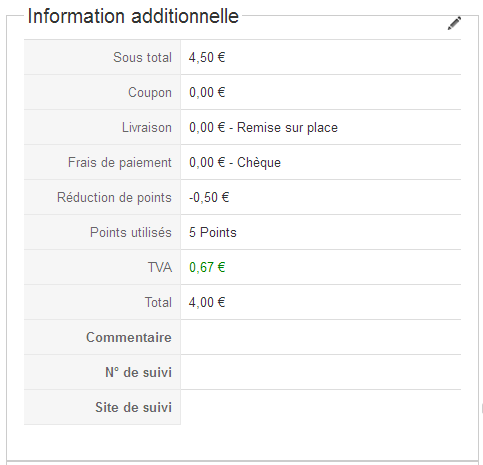Click the Sous total label

click(x=142, y=57)
